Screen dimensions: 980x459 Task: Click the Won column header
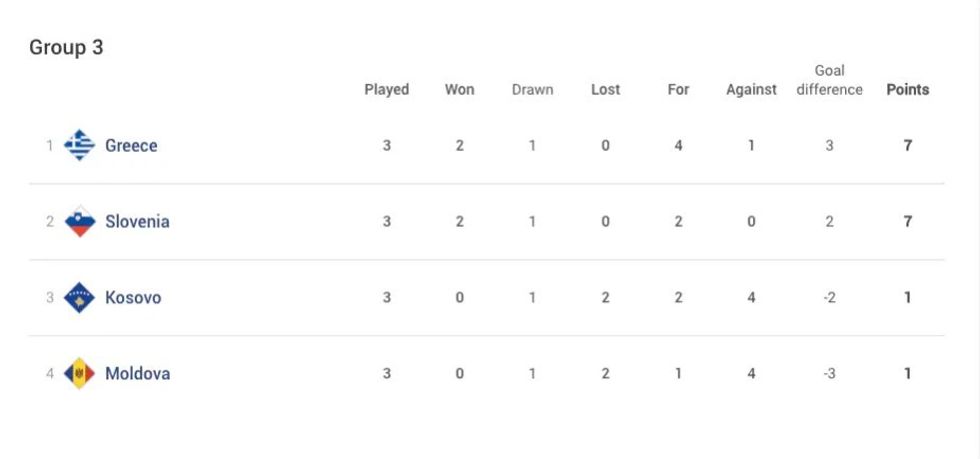pos(460,90)
